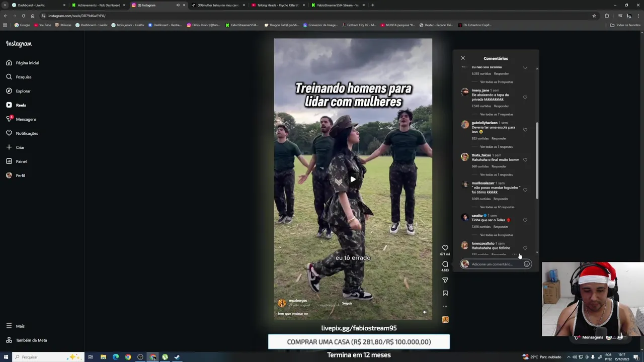
Task: Play the paused reel video
Action: click(353, 179)
